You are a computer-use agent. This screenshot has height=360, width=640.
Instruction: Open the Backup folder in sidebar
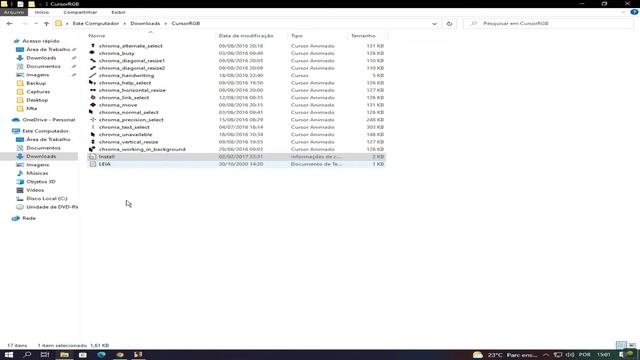pos(36,83)
